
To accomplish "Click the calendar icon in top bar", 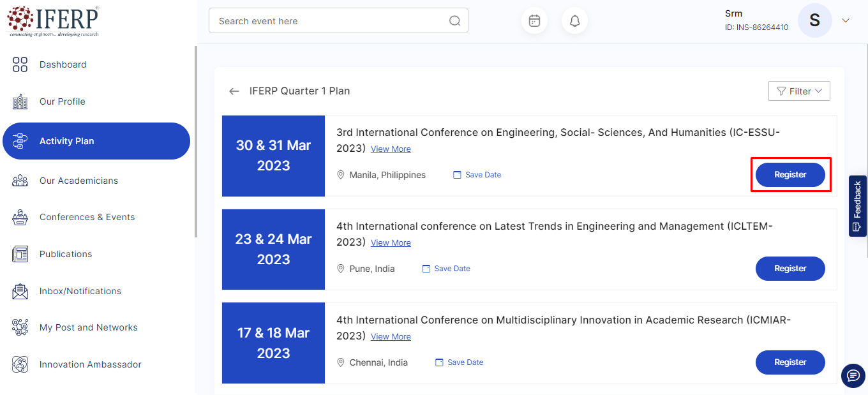I will tap(534, 21).
